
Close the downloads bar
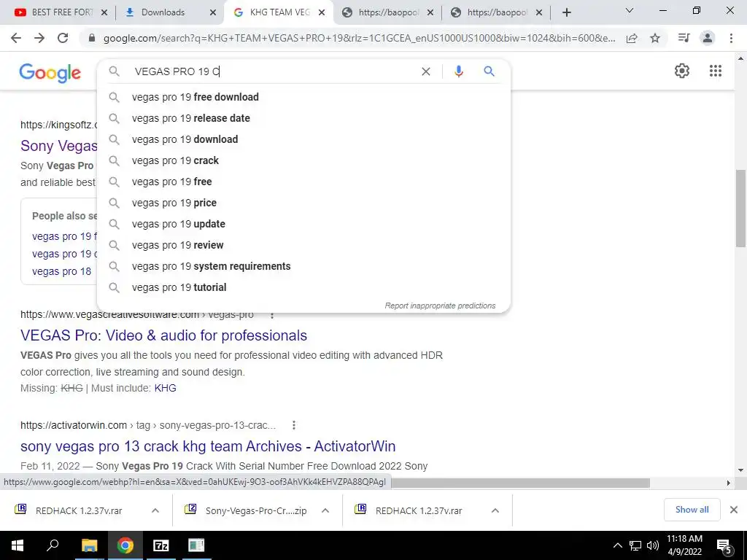734,510
